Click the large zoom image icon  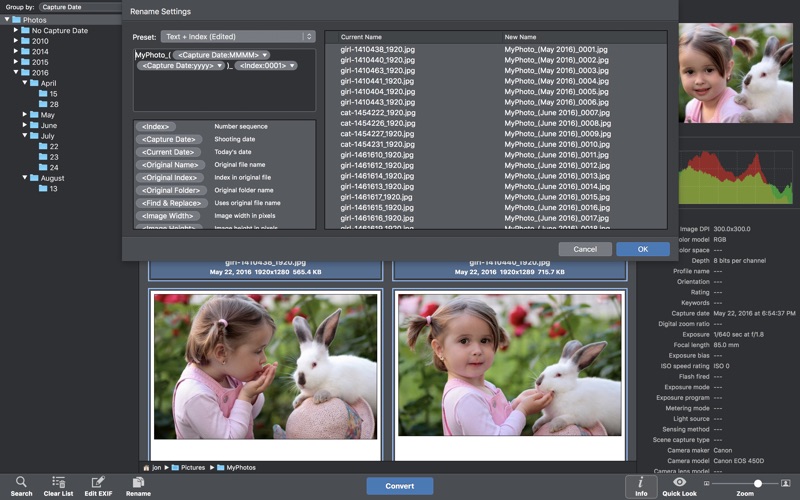[x=785, y=483]
